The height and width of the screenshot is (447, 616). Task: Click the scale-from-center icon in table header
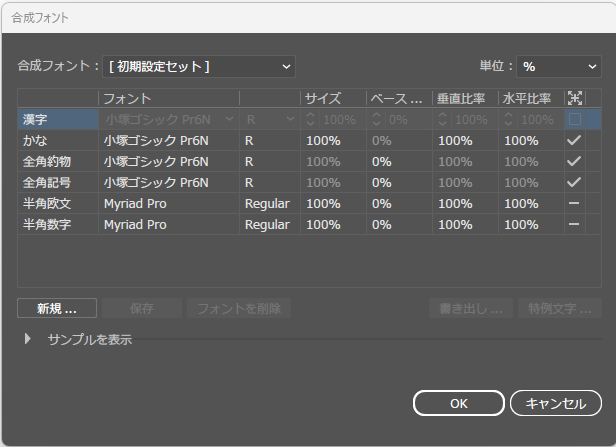coord(574,98)
